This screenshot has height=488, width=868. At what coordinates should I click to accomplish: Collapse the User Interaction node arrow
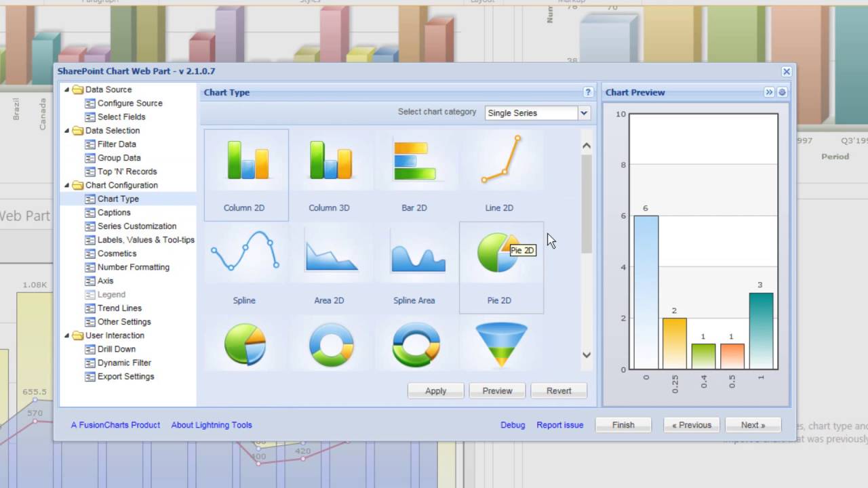pyautogui.click(x=66, y=335)
